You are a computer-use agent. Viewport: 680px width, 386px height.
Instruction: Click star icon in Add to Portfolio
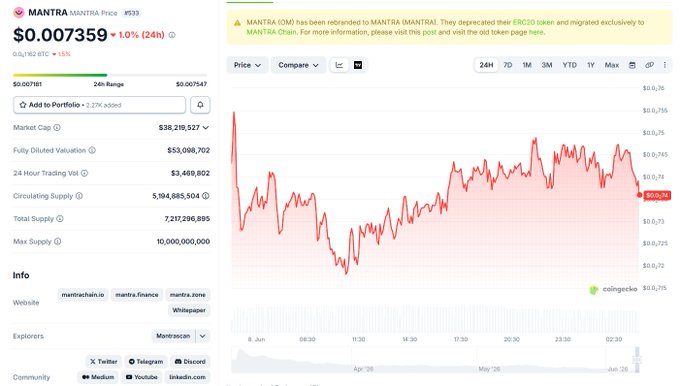[23, 105]
